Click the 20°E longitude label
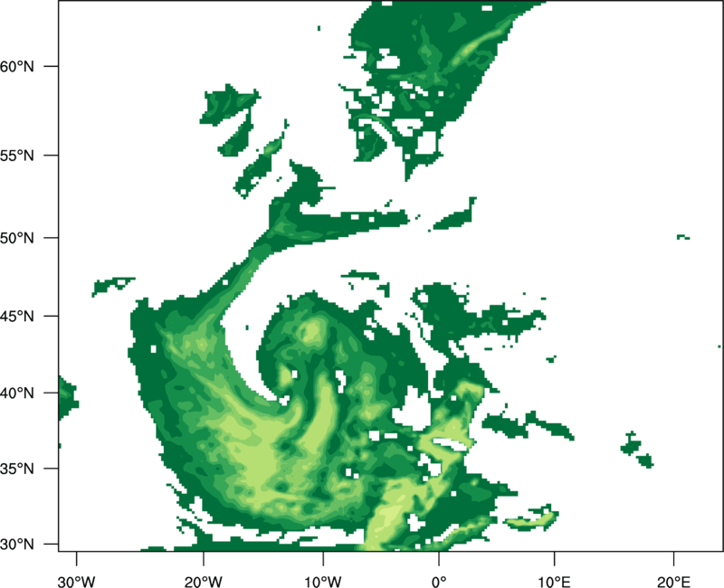Viewport: 724px width, 588px height. pyautogui.click(x=673, y=582)
